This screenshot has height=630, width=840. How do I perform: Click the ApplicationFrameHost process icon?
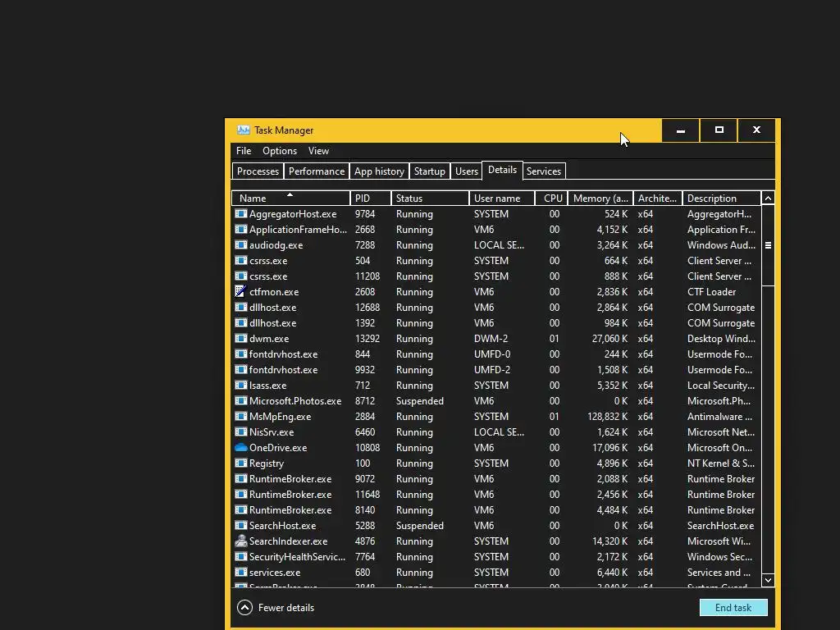[x=241, y=230]
